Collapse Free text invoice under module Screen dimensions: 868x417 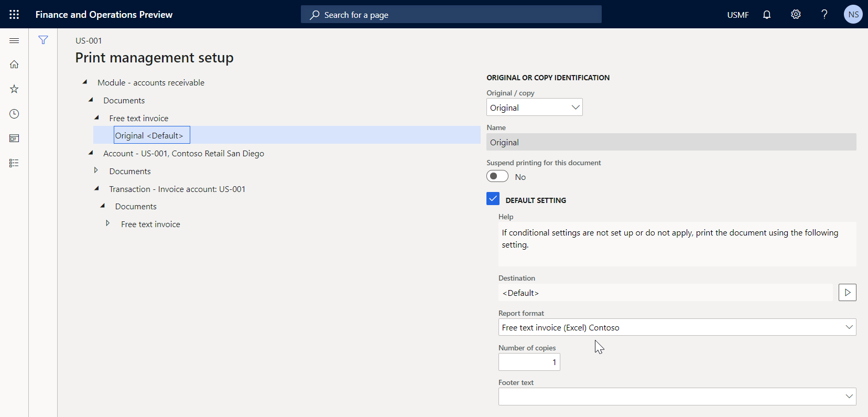pyautogui.click(x=96, y=117)
